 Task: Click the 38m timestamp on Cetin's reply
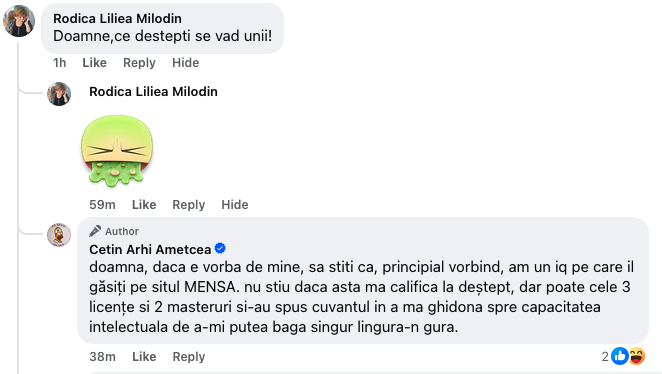pos(102,357)
